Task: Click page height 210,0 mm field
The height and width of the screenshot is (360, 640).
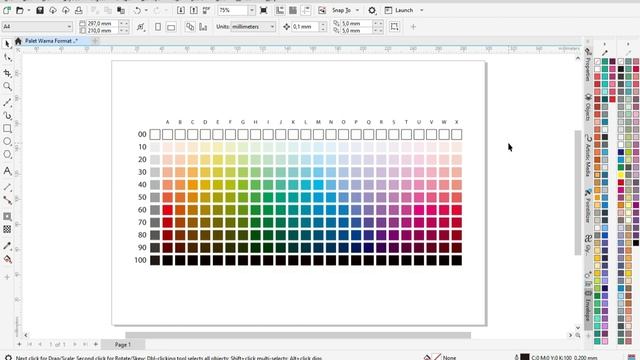Action: pyautogui.click(x=102, y=31)
